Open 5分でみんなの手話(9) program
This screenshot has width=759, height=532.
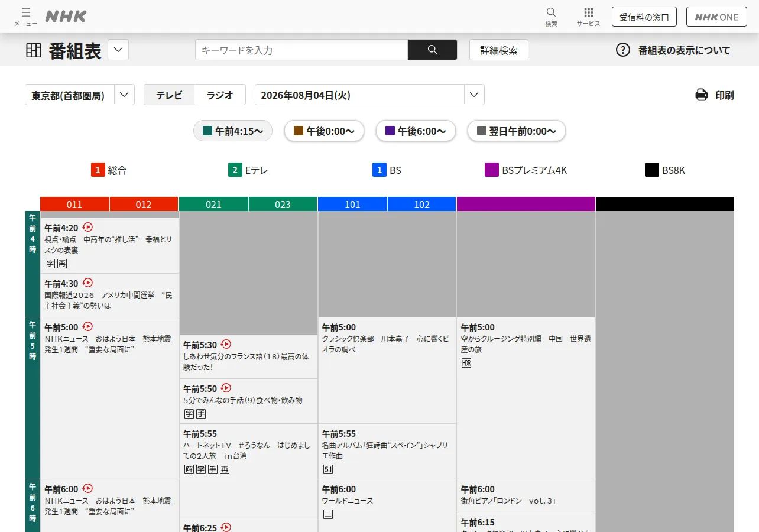click(248, 401)
